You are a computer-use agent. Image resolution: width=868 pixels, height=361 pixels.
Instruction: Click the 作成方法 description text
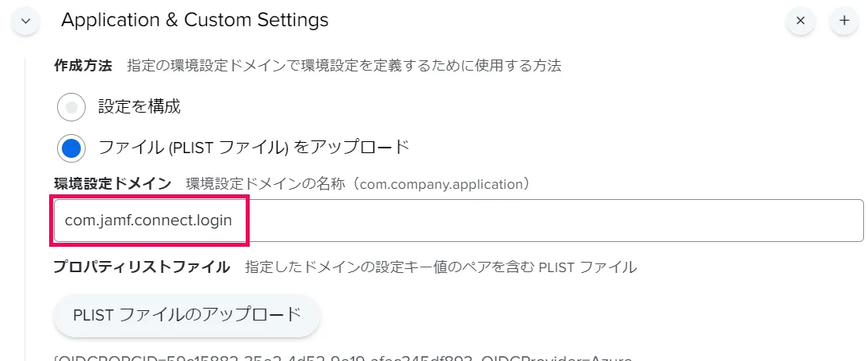[344, 66]
